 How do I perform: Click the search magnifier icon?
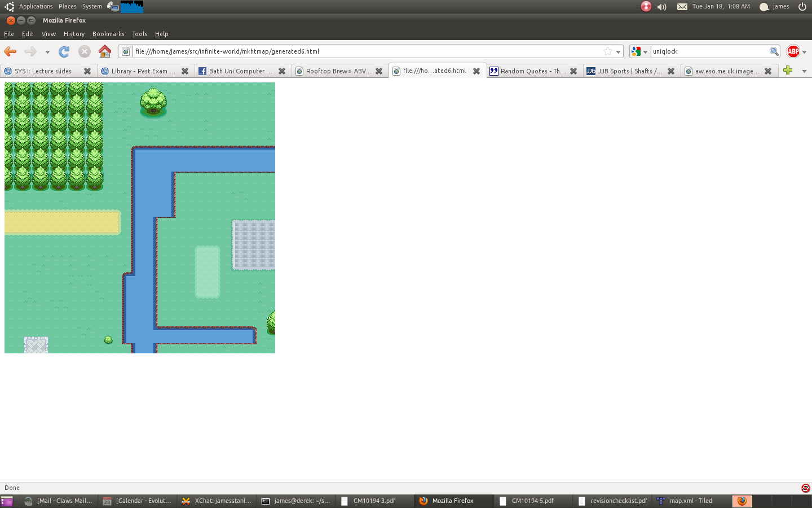point(774,51)
